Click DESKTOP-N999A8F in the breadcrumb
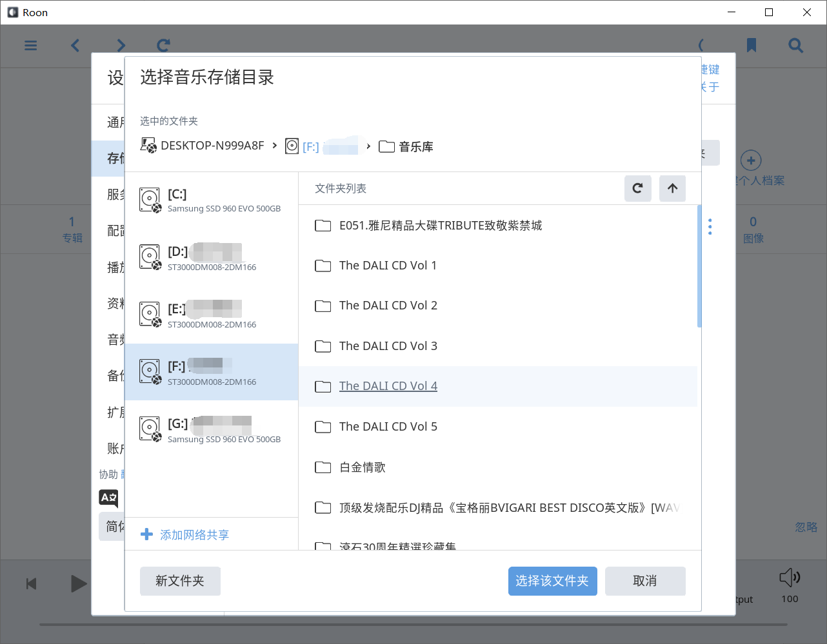Viewport: 827px width, 644px height. [202, 146]
